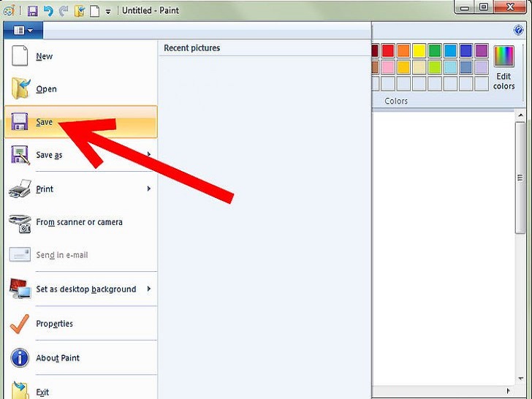Choose Exit from the Paint menu

(80, 390)
